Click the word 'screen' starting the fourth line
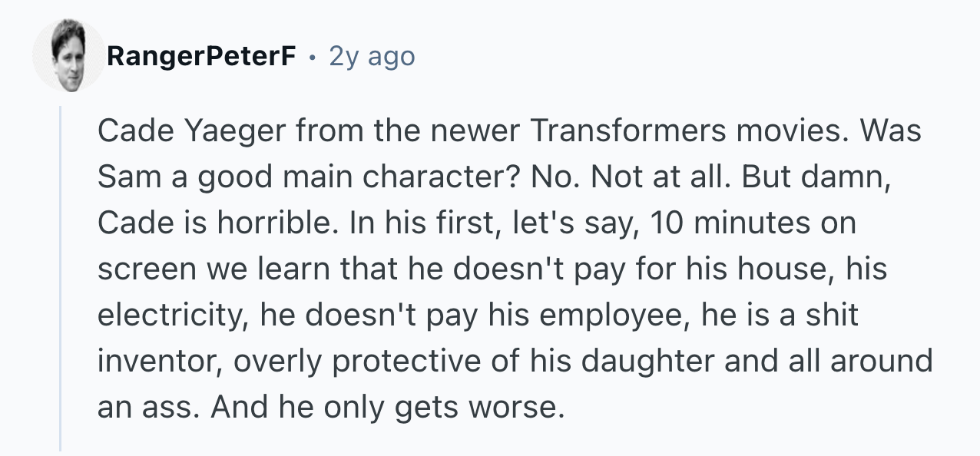Image resolution: width=980 pixels, height=456 pixels. point(143,269)
